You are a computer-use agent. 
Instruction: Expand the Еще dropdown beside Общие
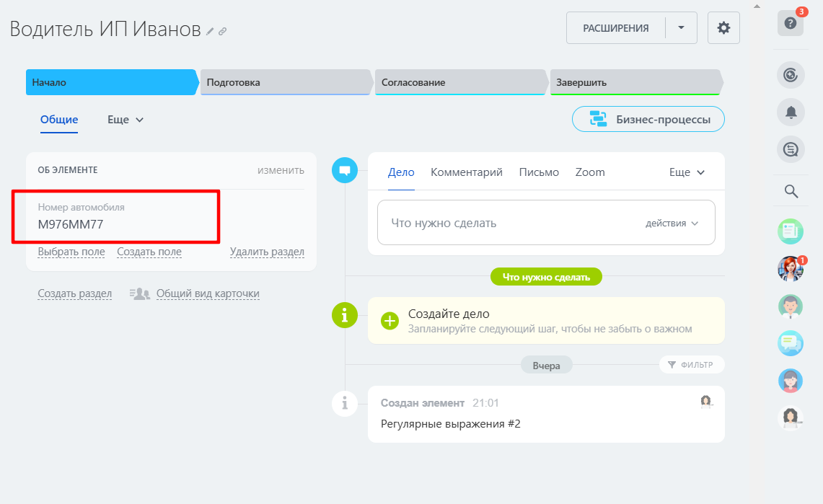point(124,119)
